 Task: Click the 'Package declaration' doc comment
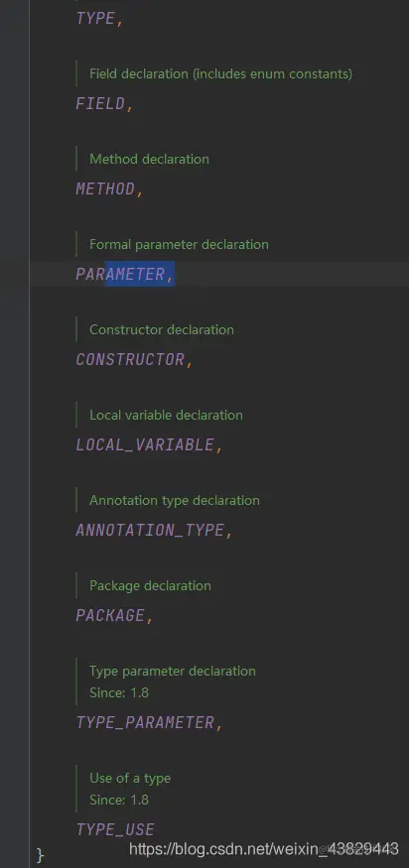tap(150, 585)
